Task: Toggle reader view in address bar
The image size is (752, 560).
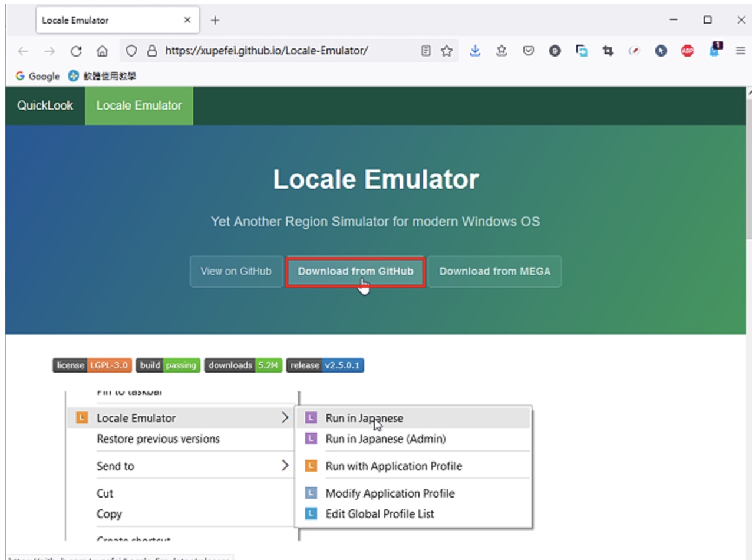Action: click(x=426, y=51)
